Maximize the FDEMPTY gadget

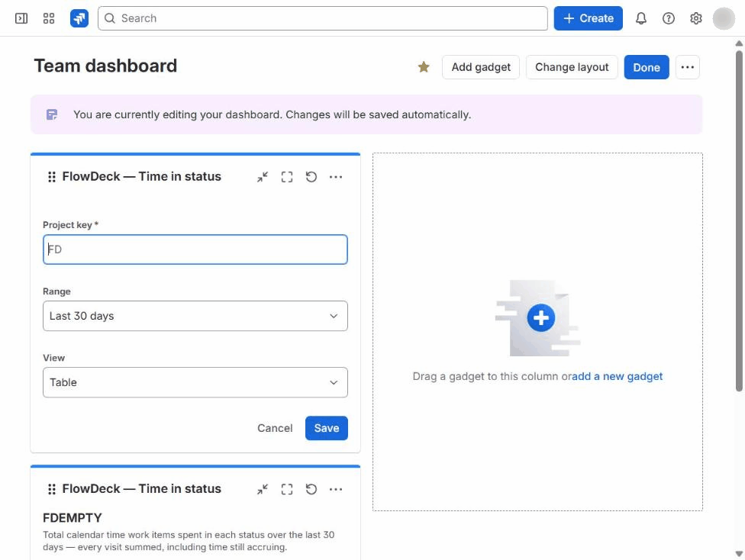[x=286, y=489]
